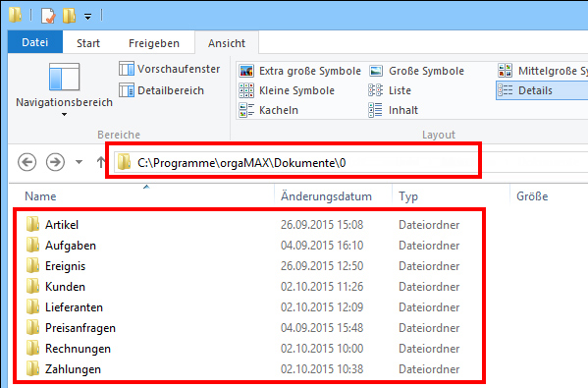Pick the Liste view icon

click(x=376, y=90)
